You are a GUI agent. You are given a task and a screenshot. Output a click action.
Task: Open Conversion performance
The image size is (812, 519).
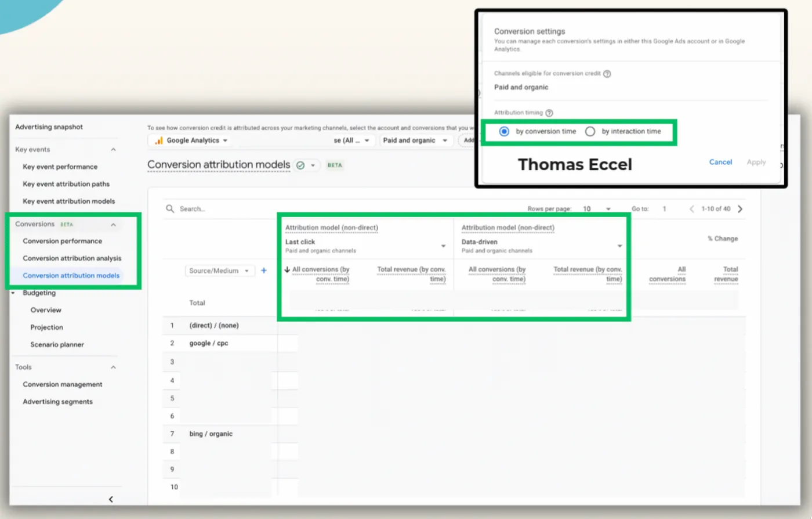coord(63,241)
